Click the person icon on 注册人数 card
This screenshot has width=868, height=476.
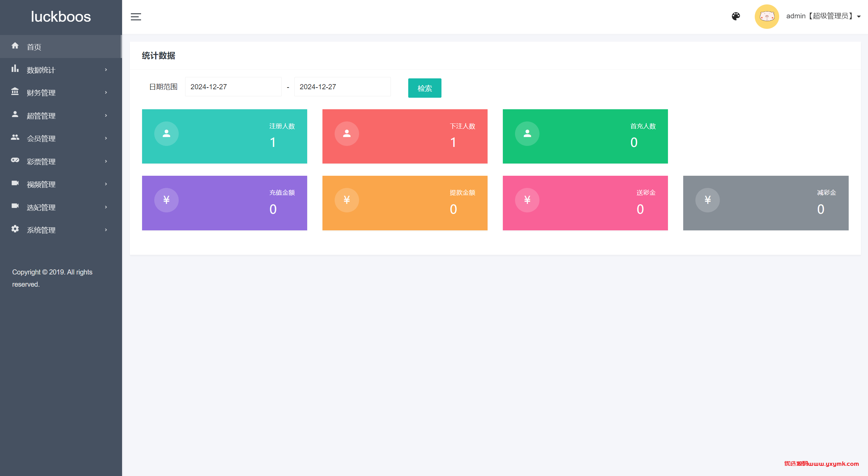pos(166,134)
